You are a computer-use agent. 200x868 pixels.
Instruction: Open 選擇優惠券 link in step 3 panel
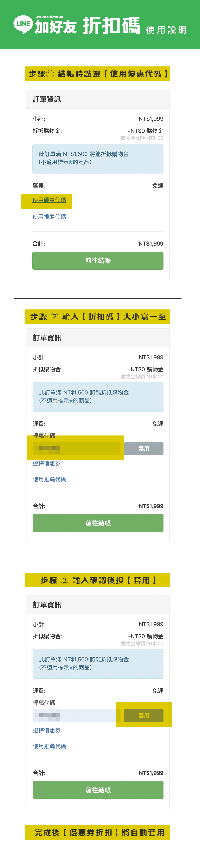click(47, 730)
